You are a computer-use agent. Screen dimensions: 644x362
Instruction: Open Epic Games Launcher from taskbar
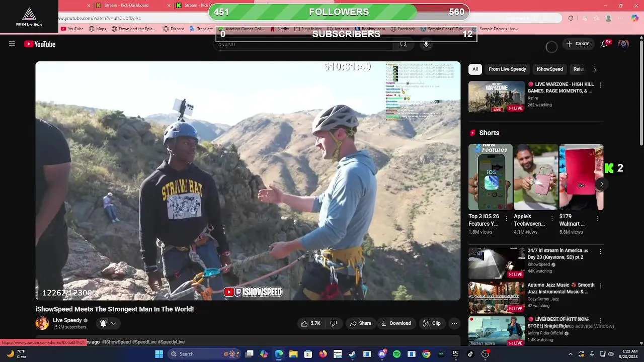[456, 354]
